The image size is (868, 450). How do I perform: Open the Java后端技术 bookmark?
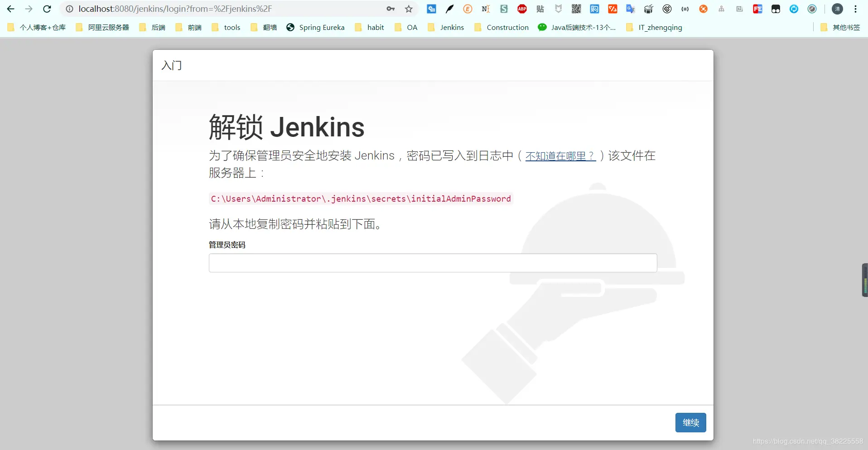point(577,27)
